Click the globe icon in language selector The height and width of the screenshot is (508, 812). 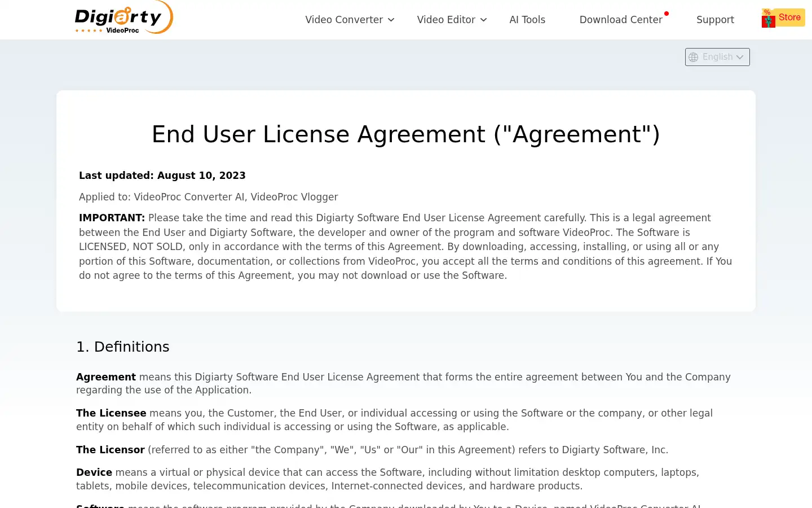(x=694, y=57)
